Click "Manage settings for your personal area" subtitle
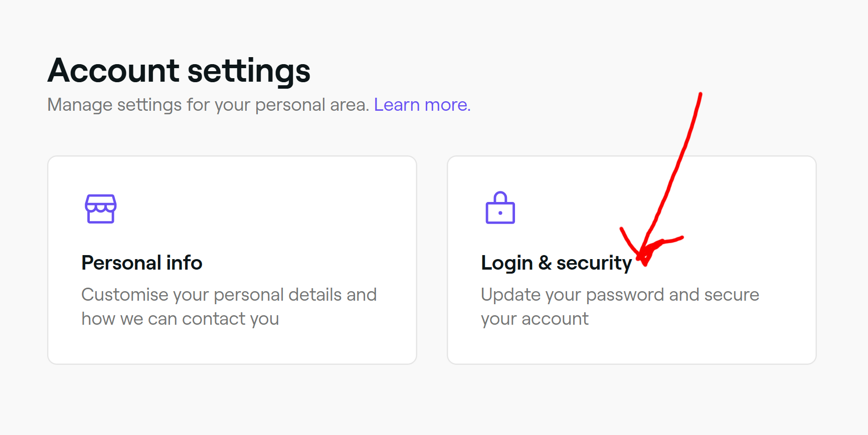The width and height of the screenshot is (868, 435). [x=208, y=105]
